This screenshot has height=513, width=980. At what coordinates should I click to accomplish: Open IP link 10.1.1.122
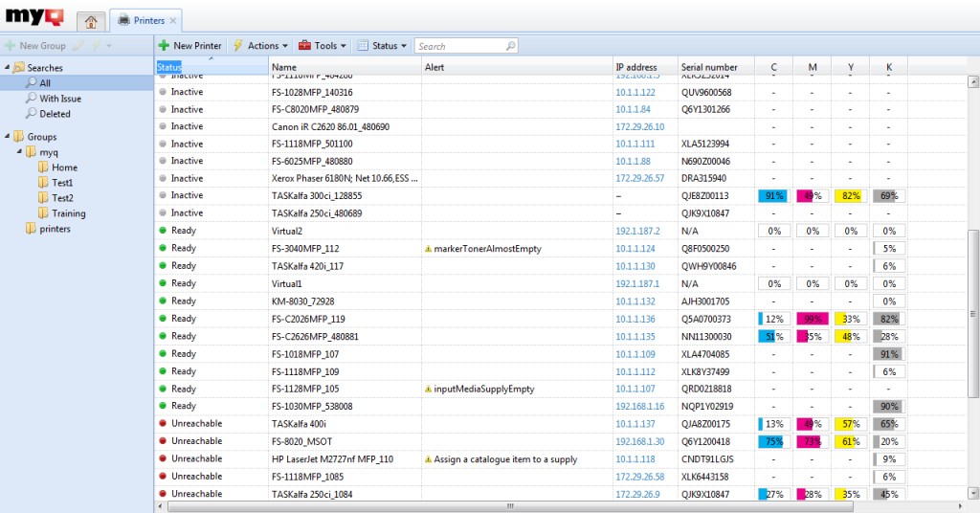click(x=635, y=92)
